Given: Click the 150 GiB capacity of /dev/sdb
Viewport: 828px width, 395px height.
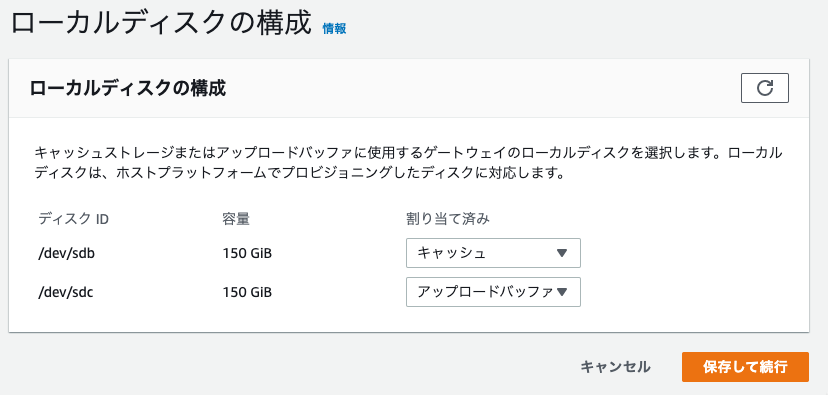Looking at the screenshot, I should (x=247, y=253).
